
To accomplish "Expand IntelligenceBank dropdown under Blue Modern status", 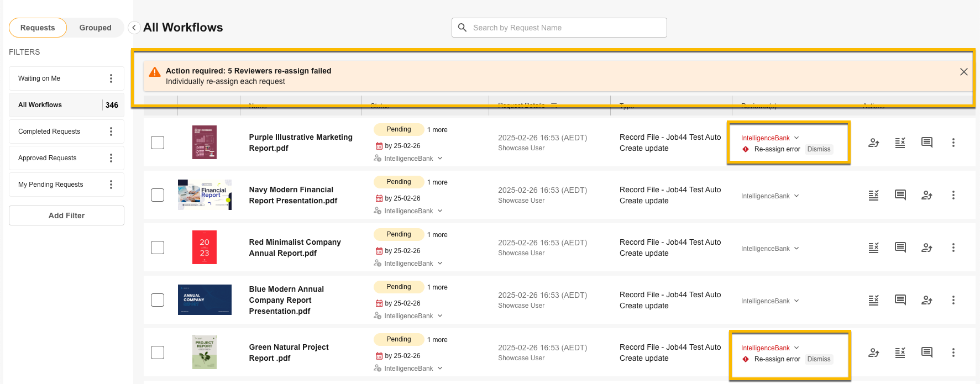I will tap(440, 316).
